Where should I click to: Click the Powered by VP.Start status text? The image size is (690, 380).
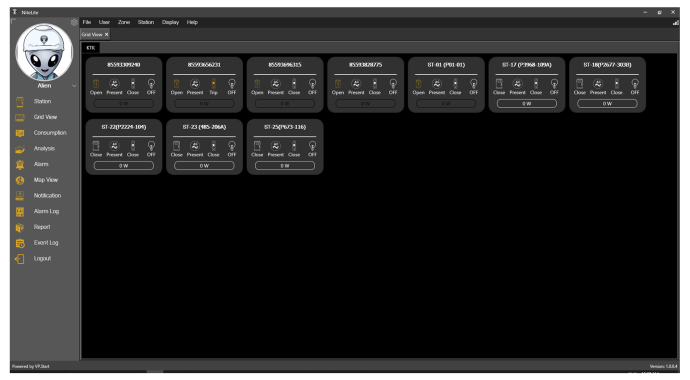(x=31, y=366)
